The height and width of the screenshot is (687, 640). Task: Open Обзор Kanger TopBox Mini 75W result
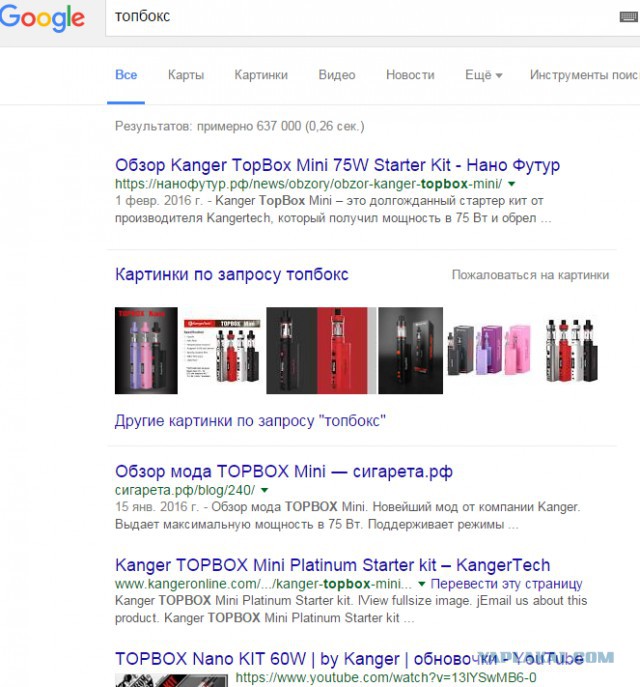337,165
